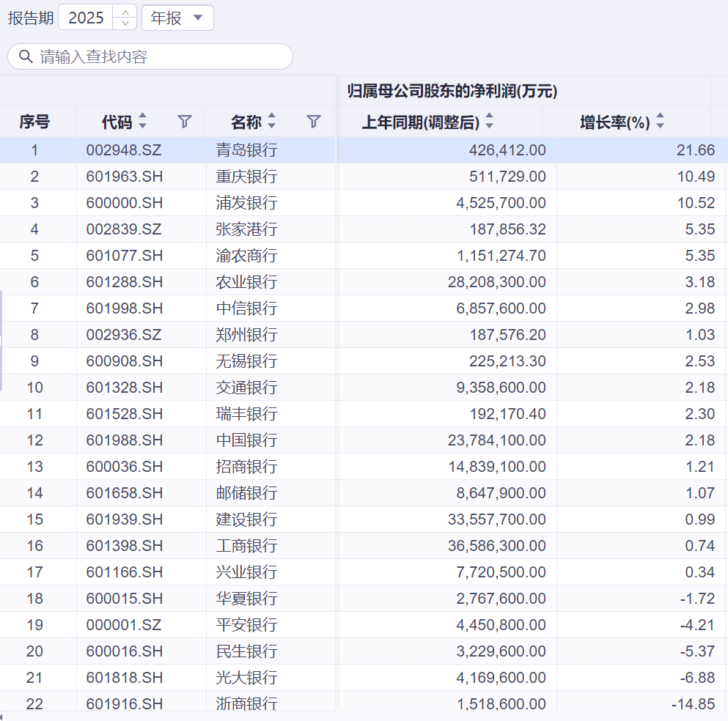
Task: Click the up arrow to increase the year
Action: (125, 13)
